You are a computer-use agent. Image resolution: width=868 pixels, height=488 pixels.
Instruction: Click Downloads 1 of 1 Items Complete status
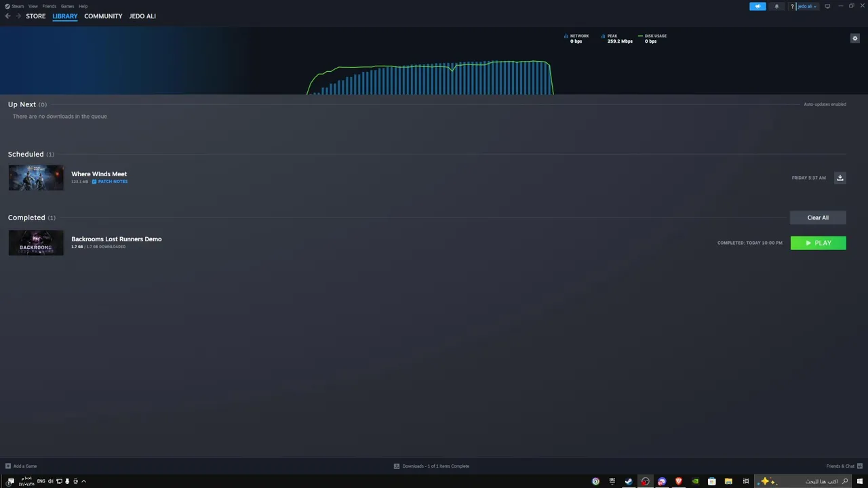click(x=435, y=466)
